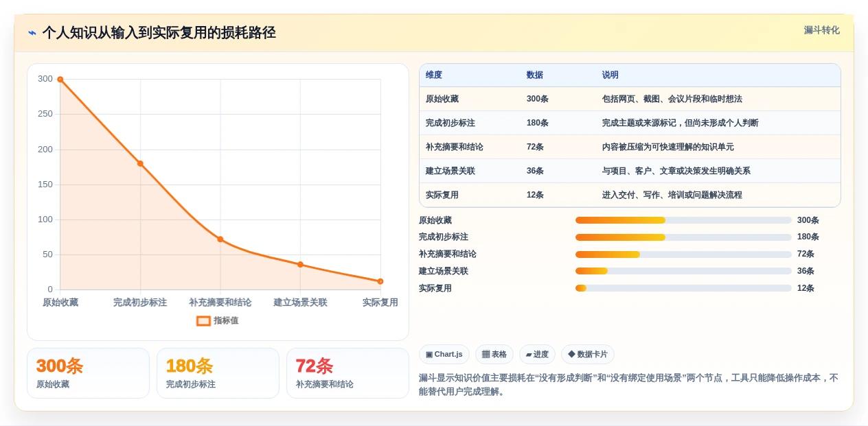Click the 12条 table cell
Screen dimensions: 868x426
[x=536, y=195]
